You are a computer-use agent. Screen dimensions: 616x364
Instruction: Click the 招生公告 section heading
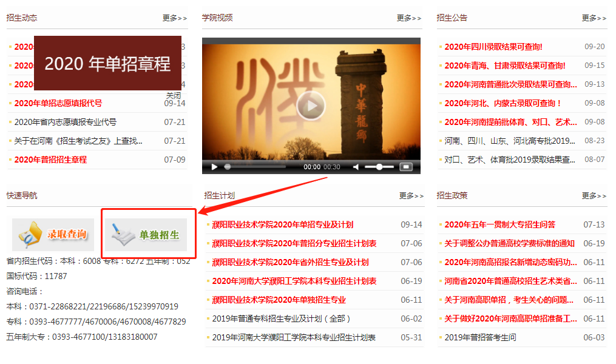click(452, 18)
